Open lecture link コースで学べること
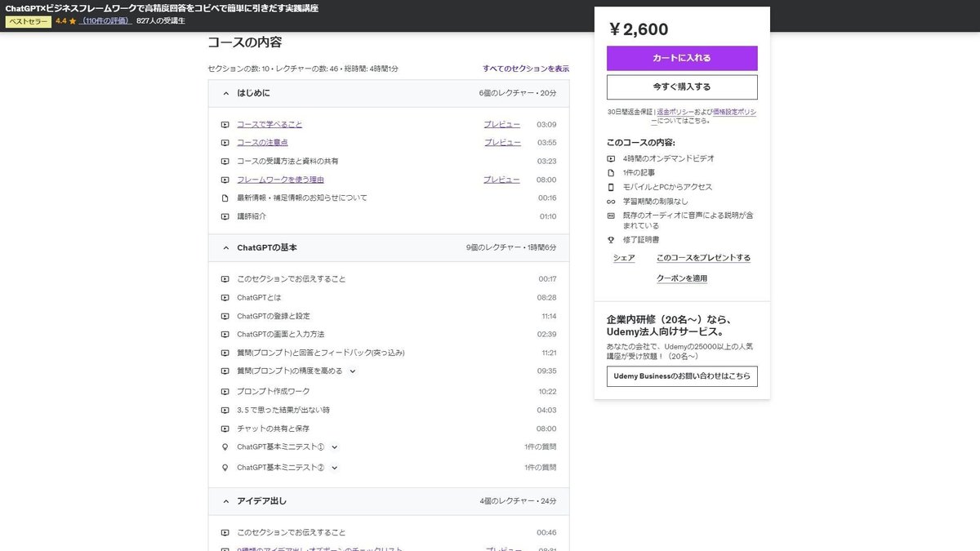Image resolution: width=980 pixels, height=551 pixels. [x=269, y=125]
